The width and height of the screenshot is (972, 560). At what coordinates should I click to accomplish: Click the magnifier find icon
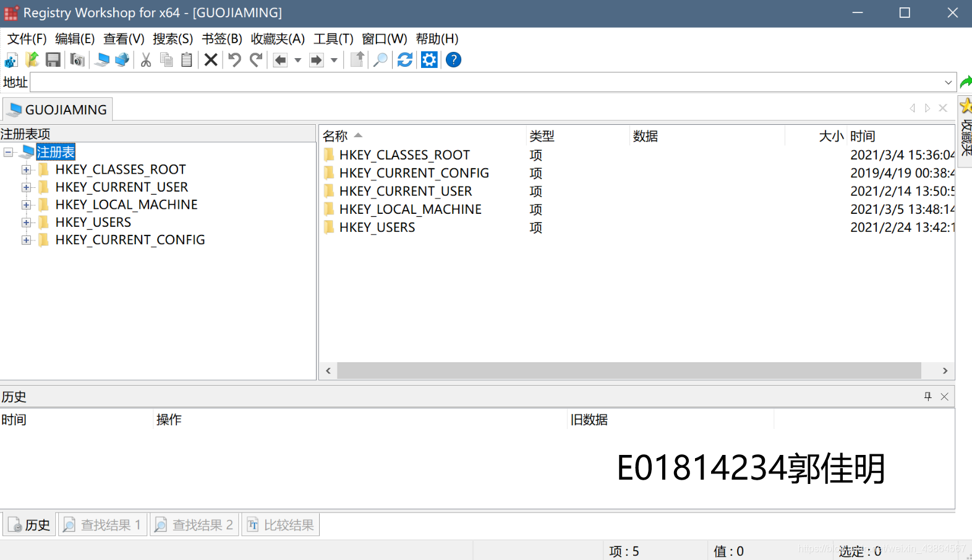pos(380,60)
